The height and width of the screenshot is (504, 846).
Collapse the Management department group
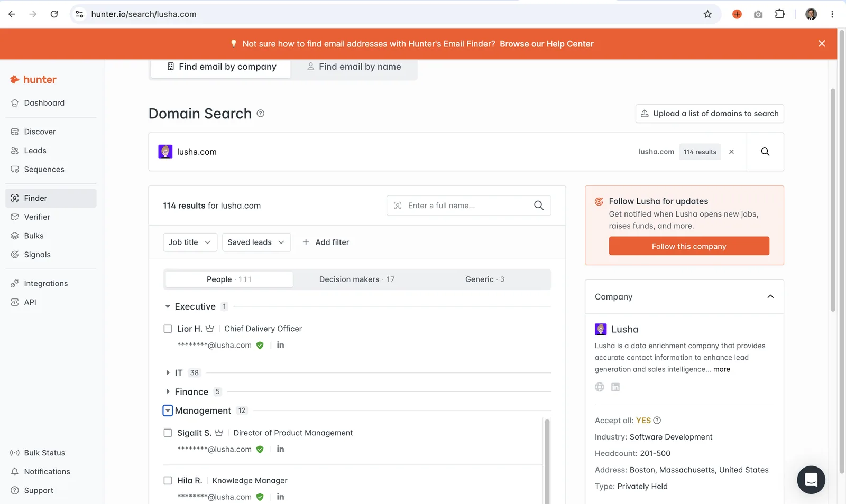coord(168,411)
